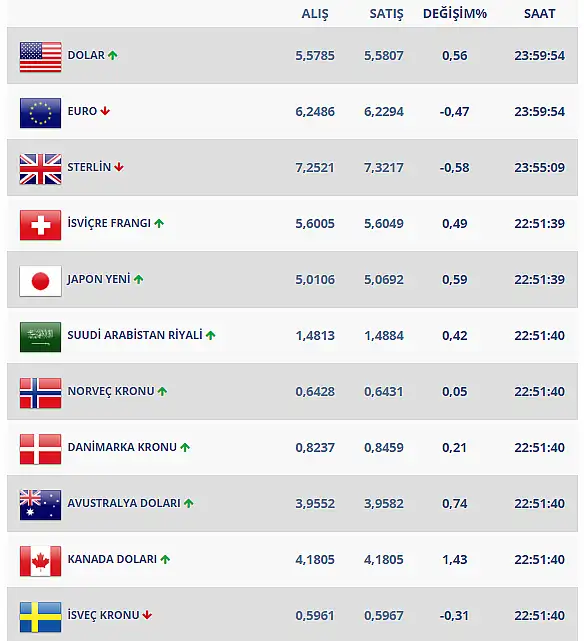The height and width of the screenshot is (641, 584).
Task: Click the Sweden flag icon
Action: click(40, 617)
